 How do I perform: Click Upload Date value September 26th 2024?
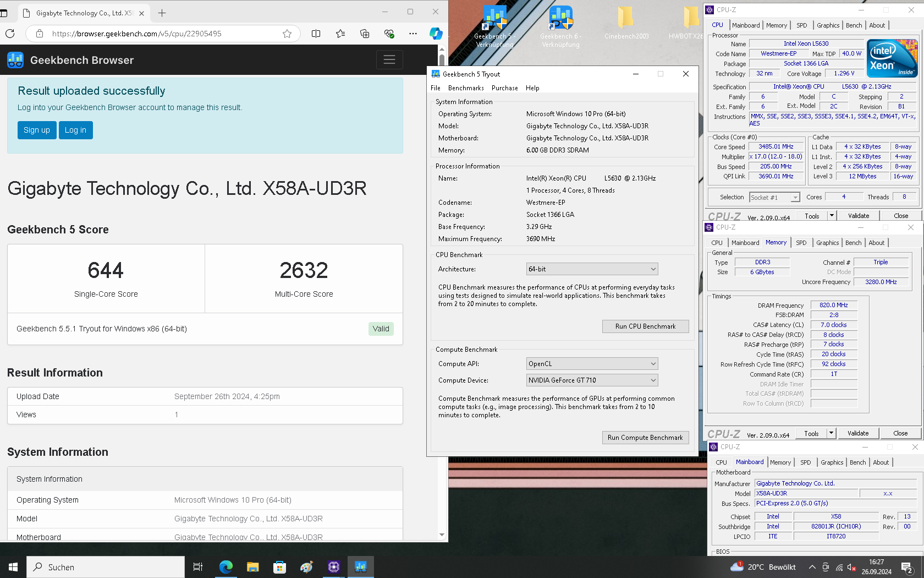(x=227, y=396)
